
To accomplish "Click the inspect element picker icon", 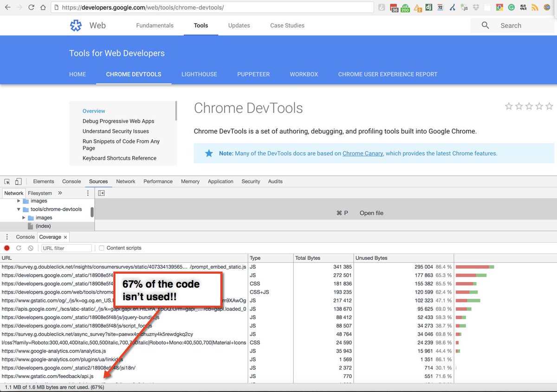I will pyautogui.click(x=7, y=181).
